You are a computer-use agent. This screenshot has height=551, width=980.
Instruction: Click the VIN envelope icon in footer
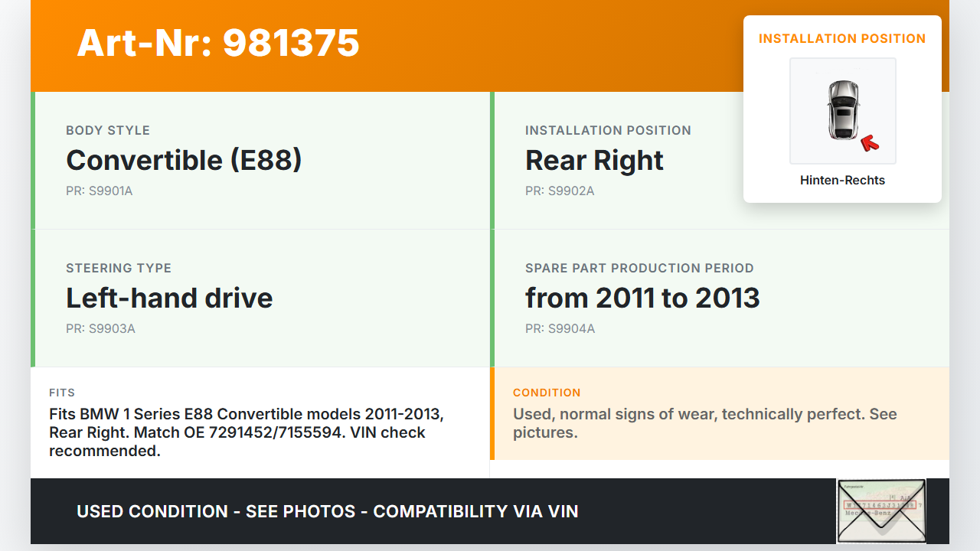click(x=880, y=510)
